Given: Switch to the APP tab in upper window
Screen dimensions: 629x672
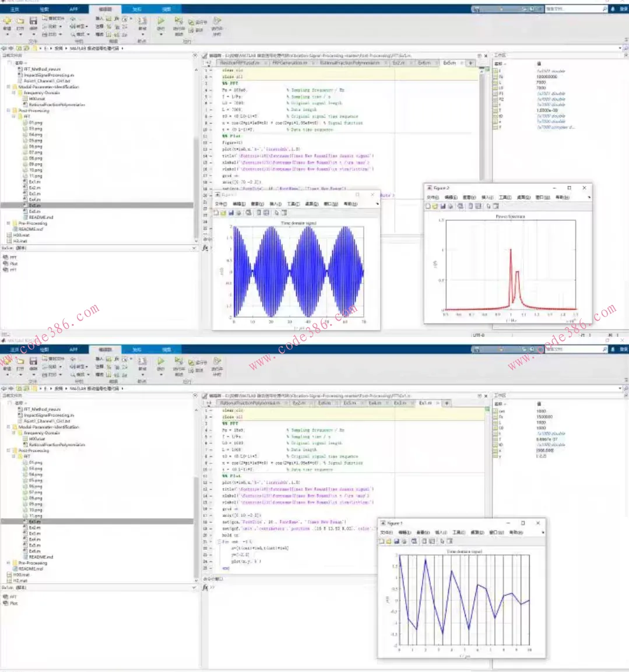Looking at the screenshot, I should coord(73,9).
